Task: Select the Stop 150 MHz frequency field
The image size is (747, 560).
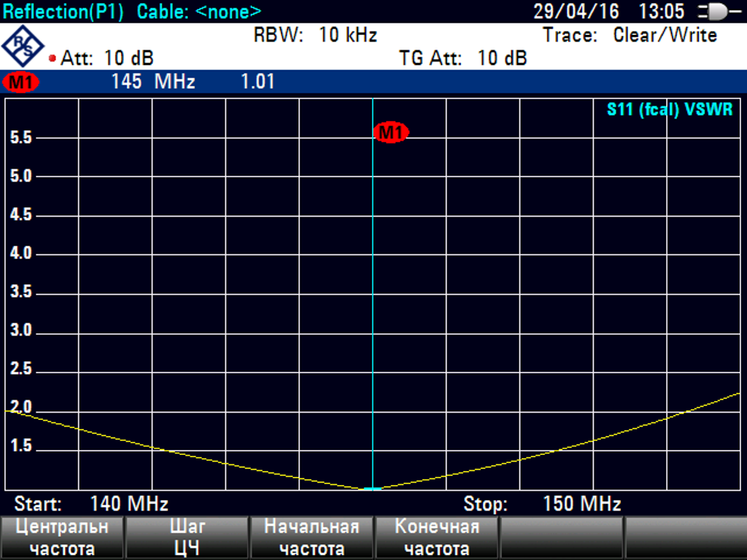Action: [542, 504]
